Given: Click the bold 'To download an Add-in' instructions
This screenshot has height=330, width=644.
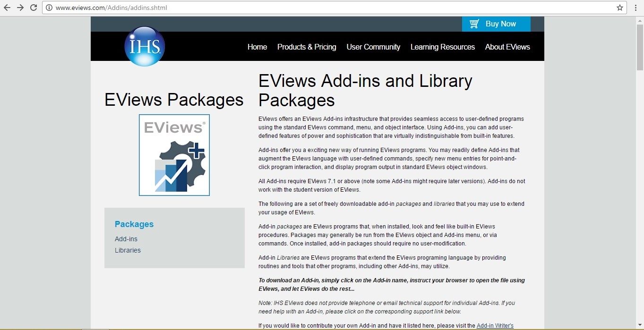Looking at the screenshot, I should 392,285.
